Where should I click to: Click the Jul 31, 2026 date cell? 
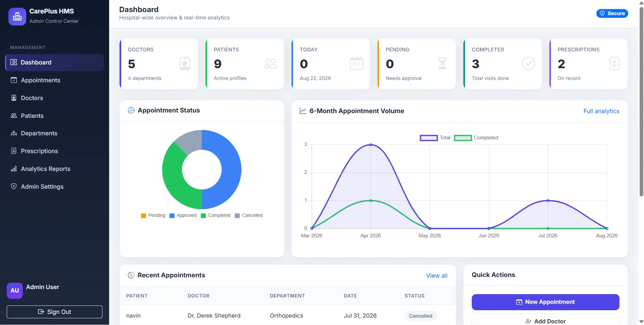pyautogui.click(x=360, y=316)
